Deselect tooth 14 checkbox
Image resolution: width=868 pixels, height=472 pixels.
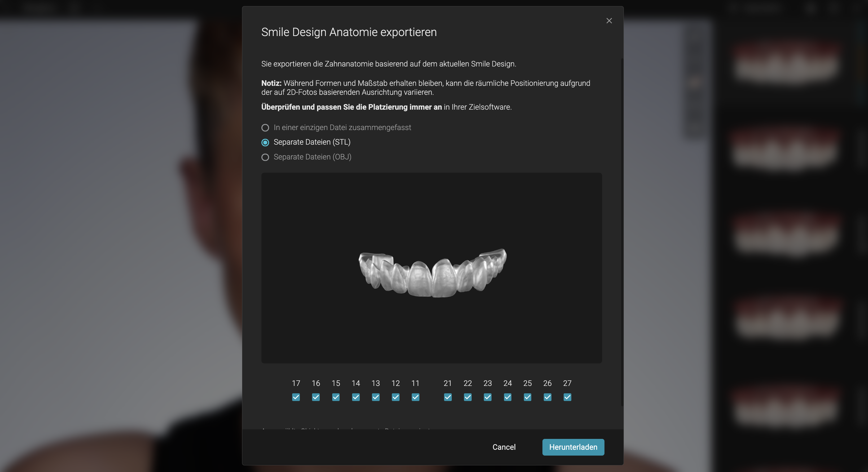tap(356, 397)
